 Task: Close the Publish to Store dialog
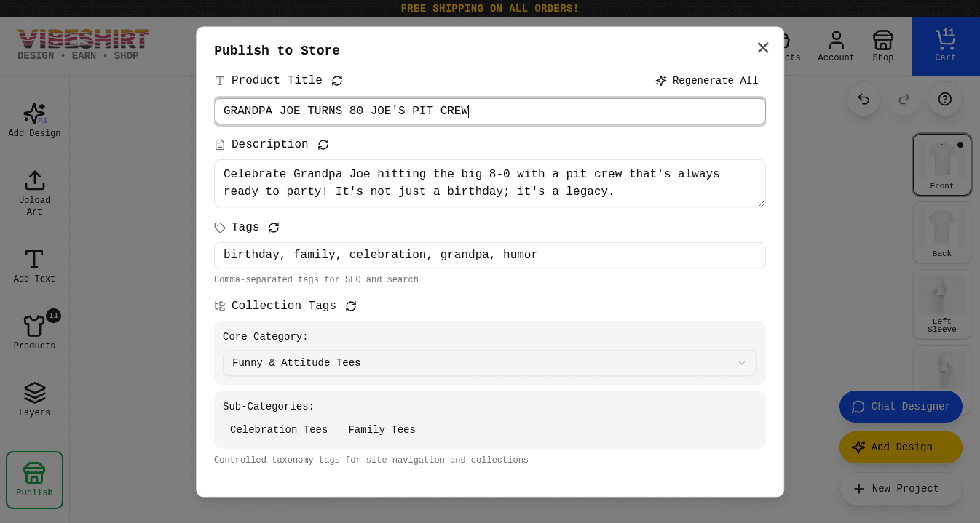click(x=763, y=47)
